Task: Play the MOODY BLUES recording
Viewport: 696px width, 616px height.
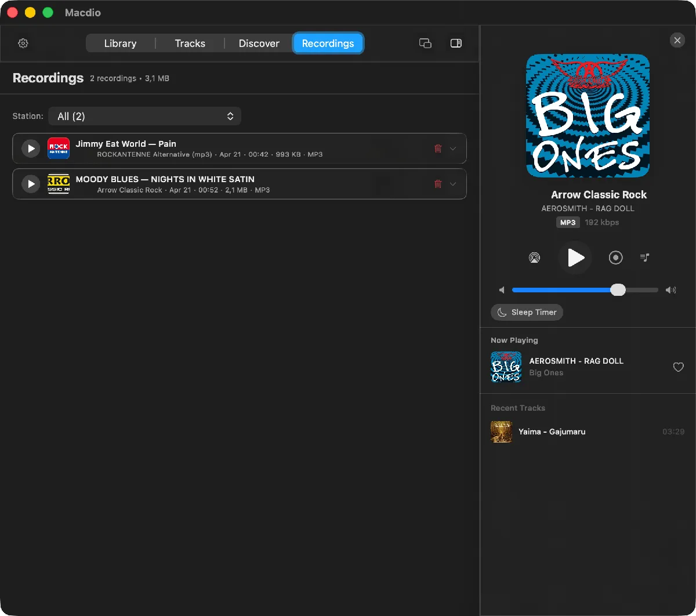Action: pos(30,184)
